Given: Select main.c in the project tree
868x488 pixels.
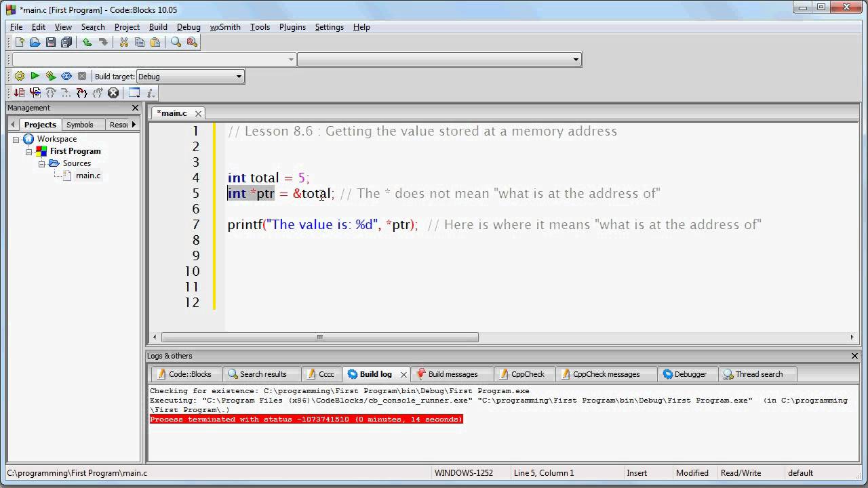Looking at the screenshot, I should coord(88,176).
